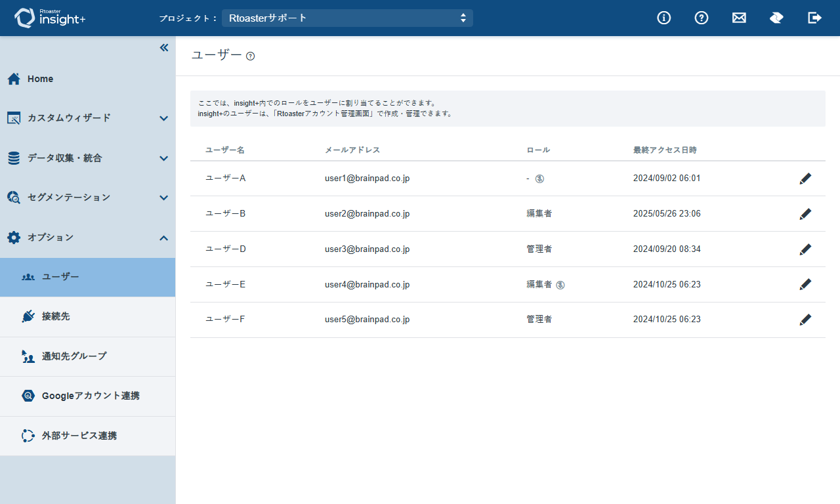Click the ユーザー people icon in sidebar
This screenshot has width=840, height=504.
pos(28,277)
